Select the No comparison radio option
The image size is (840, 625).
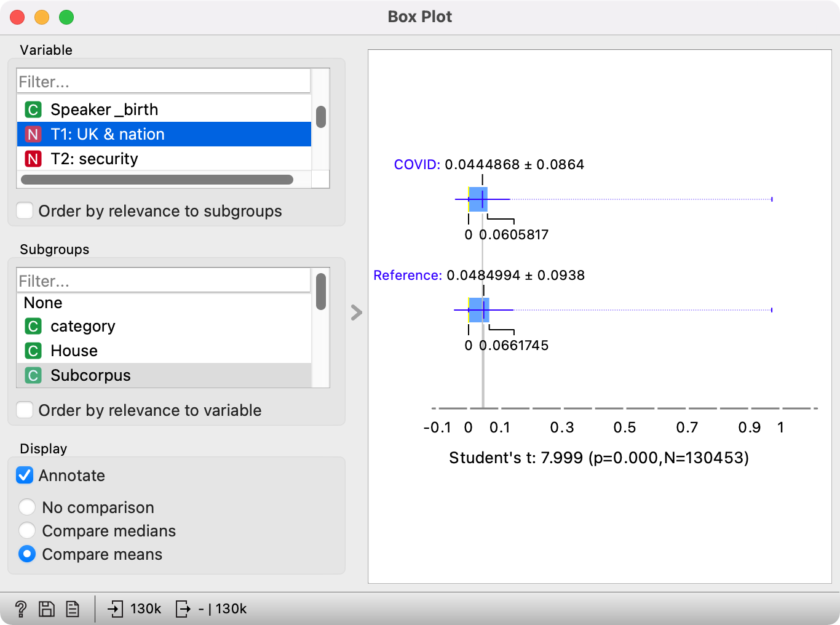27,508
